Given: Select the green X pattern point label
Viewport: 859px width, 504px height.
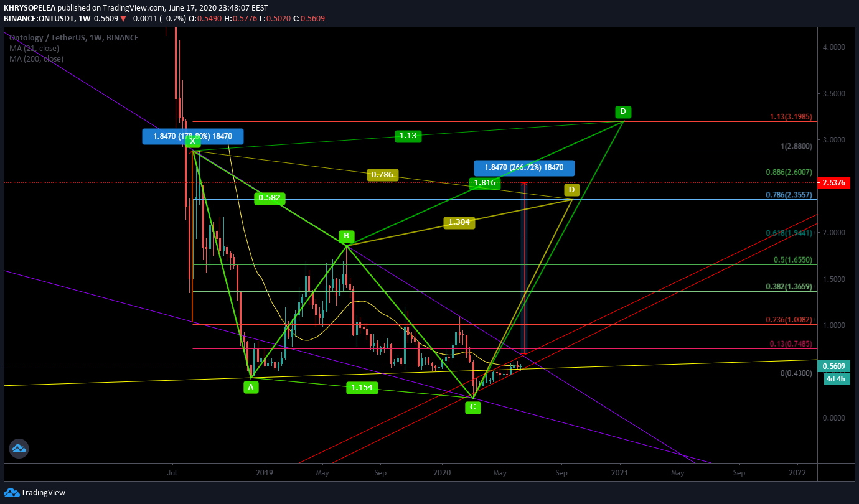Looking at the screenshot, I should coord(193,141).
